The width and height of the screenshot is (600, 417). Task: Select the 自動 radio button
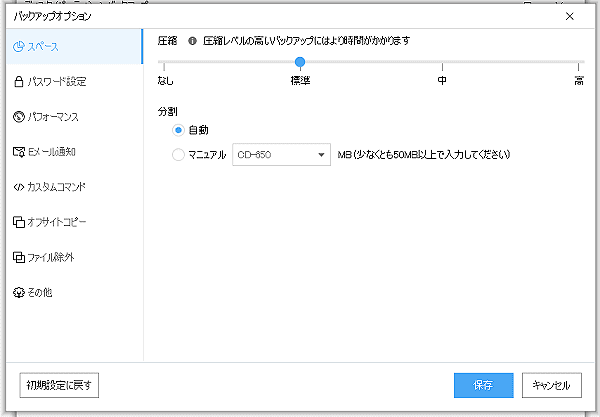(179, 130)
